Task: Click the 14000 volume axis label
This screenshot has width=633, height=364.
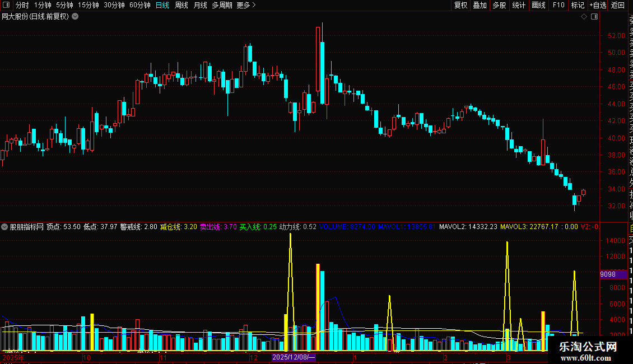Action: (x=615, y=240)
